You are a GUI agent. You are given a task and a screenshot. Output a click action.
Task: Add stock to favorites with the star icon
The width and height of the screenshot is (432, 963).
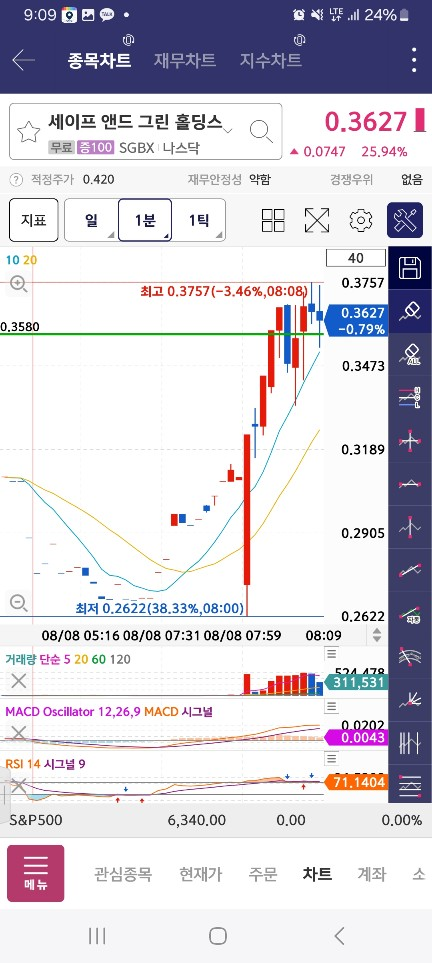pos(28,131)
